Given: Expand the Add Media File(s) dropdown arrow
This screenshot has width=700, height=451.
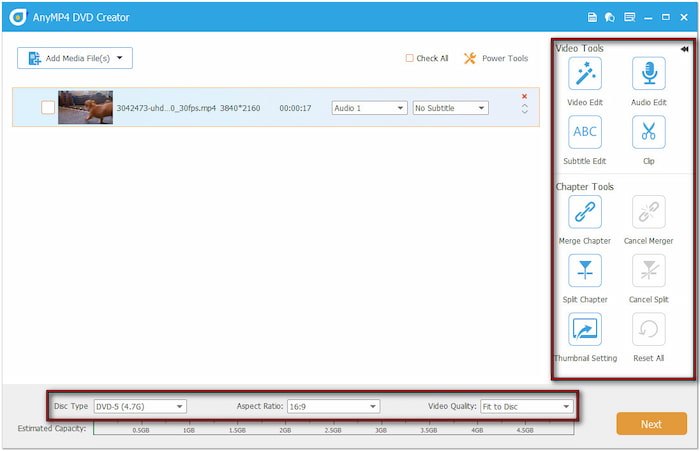Looking at the screenshot, I should tap(120, 58).
